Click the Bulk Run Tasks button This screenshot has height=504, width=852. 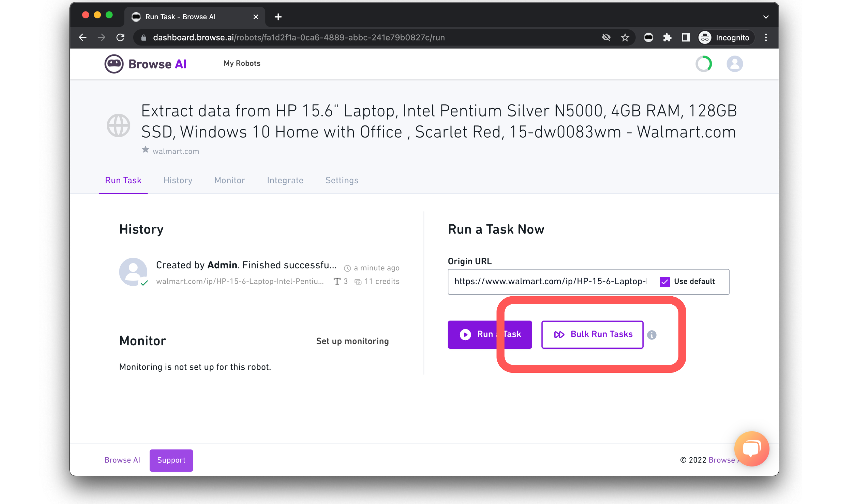pos(592,334)
